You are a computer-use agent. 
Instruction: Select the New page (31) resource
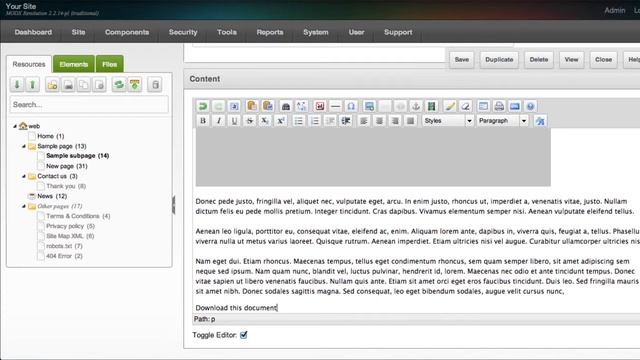coord(67,166)
